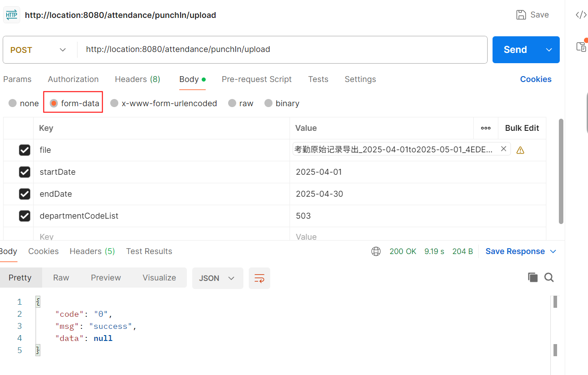
Task: Click the endDate value 2025-04-30
Action: [320, 194]
